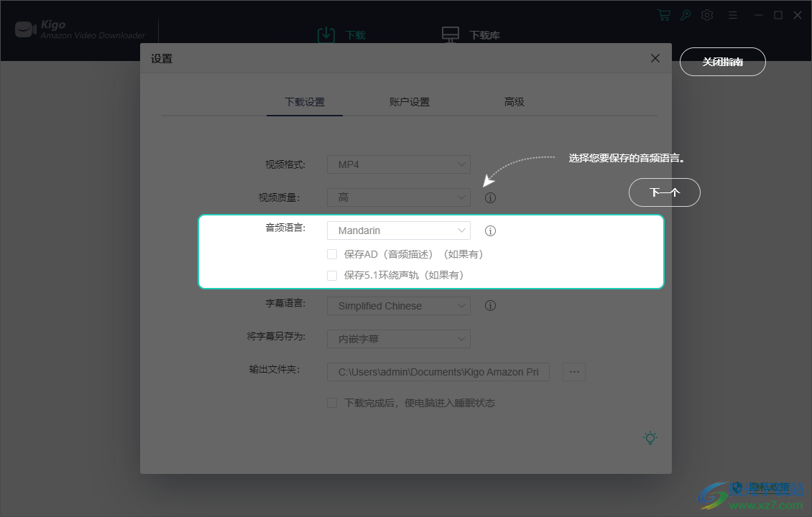Click the 设置 dialog title
The image size is (812, 517).
click(x=162, y=58)
